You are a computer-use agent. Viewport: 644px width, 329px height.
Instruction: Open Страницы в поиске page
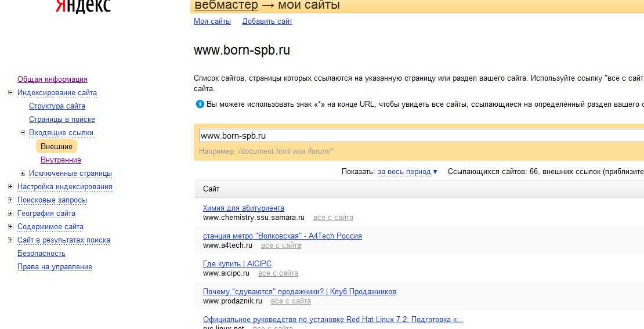pos(62,120)
